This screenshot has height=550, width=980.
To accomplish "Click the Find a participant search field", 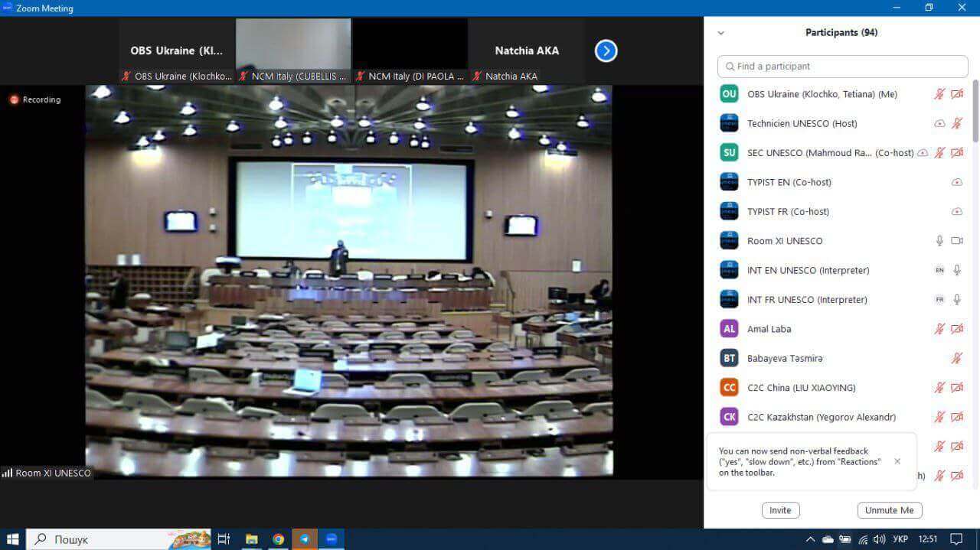I will 842,67.
